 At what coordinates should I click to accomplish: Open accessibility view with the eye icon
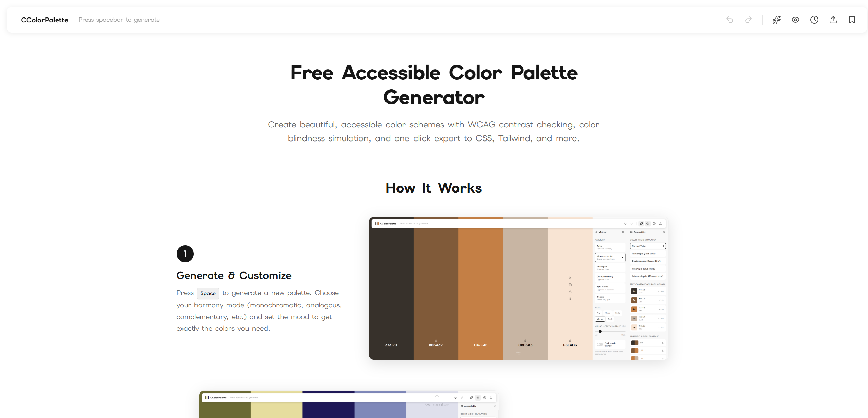click(795, 20)
